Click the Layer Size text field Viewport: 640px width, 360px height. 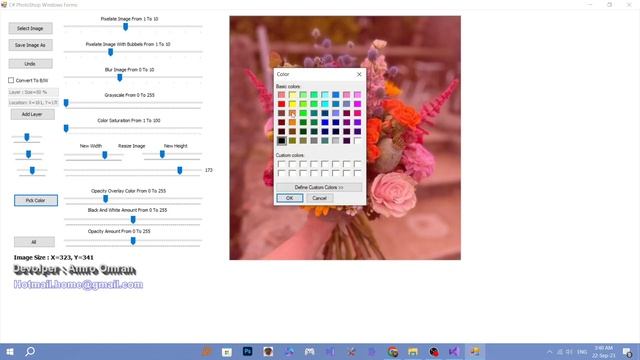click(x=33, y=92)
